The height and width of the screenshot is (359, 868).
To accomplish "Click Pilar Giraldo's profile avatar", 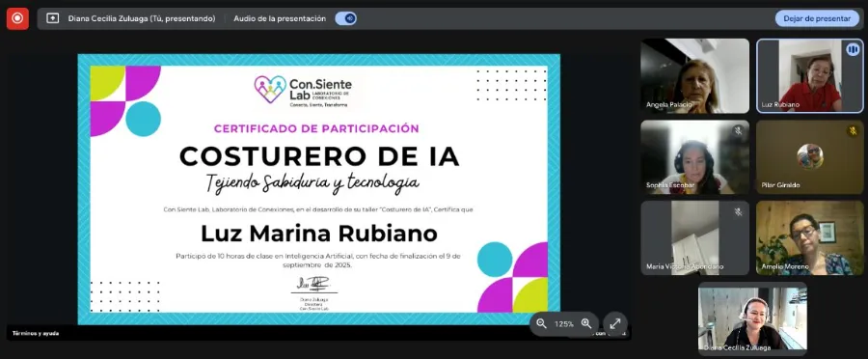I will pos(810,156).
